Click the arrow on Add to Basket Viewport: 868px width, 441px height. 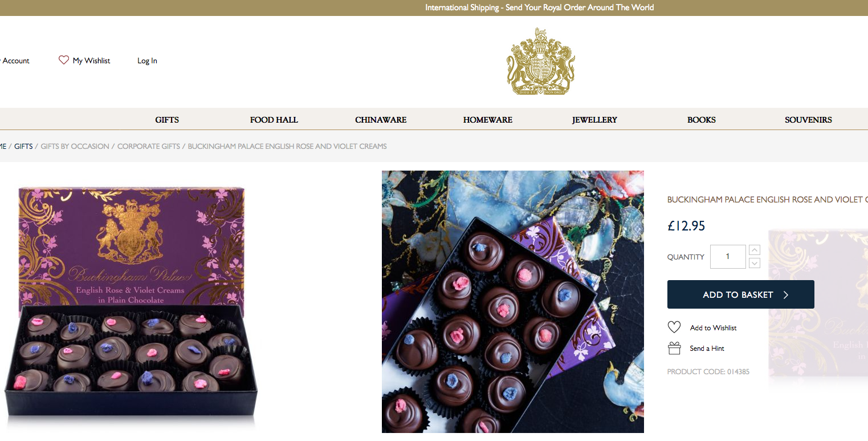point(786,295)
